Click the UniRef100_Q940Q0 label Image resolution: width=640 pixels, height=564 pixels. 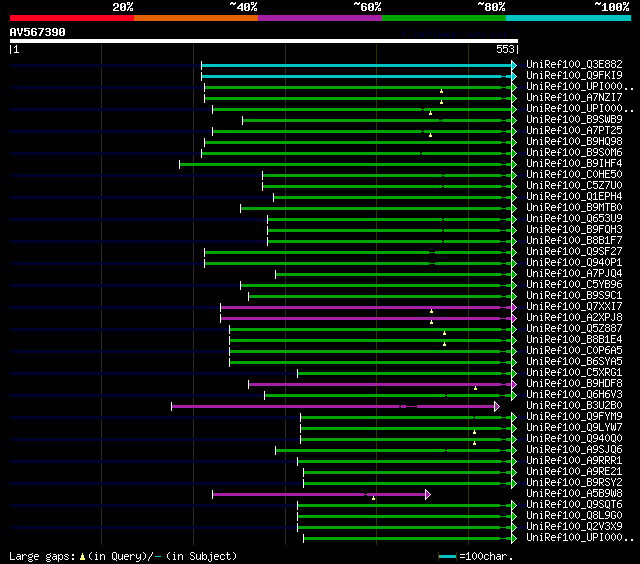point(574,439)
